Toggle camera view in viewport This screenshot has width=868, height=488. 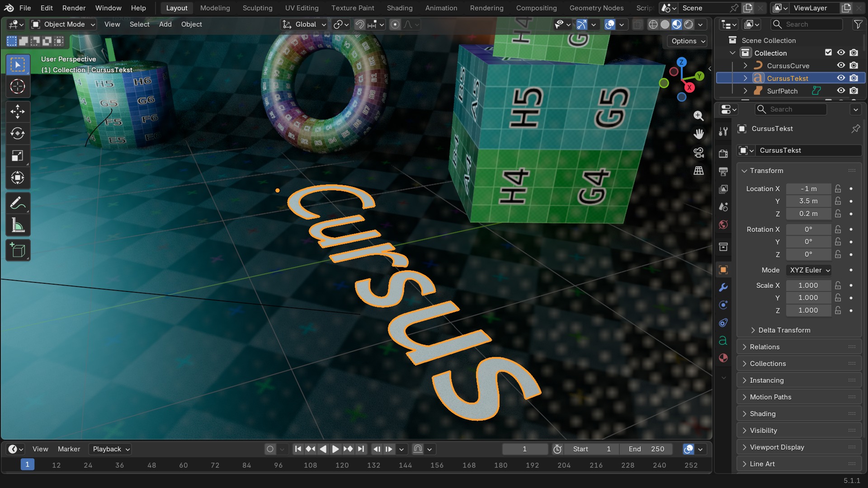(699, 153)
